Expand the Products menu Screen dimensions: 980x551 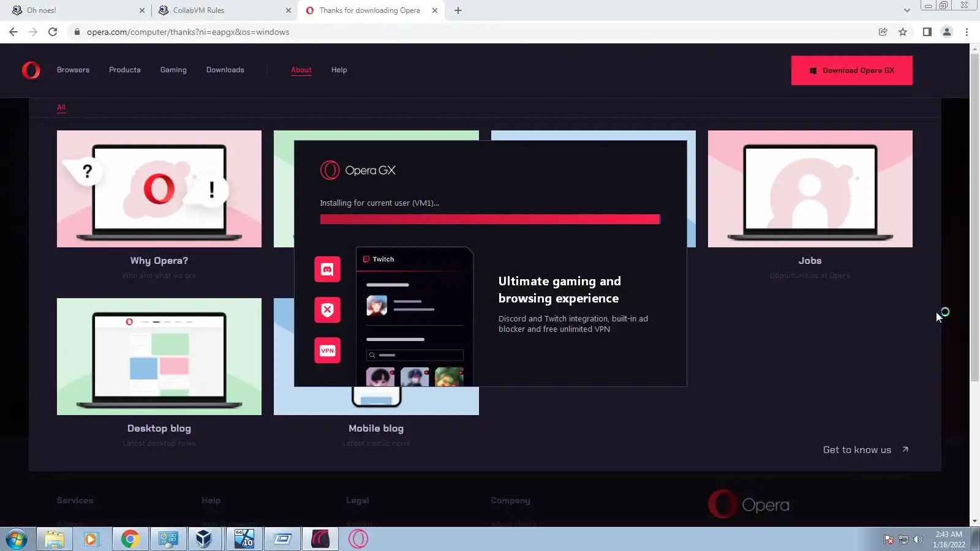point(125,70)
